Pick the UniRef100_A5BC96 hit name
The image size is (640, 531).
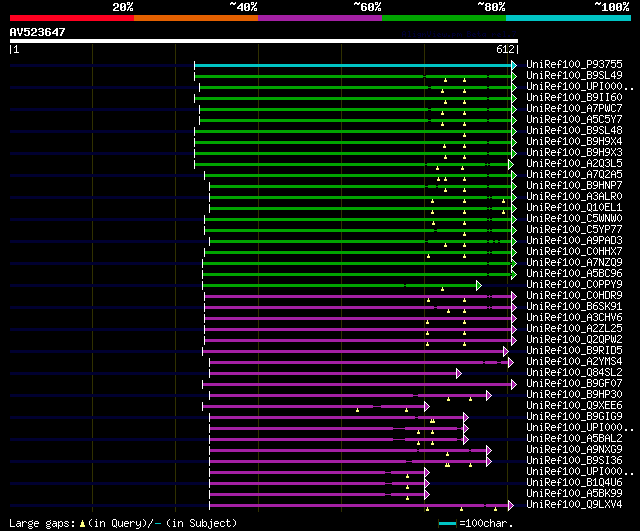pyautogui.click(x=574, y=274)
